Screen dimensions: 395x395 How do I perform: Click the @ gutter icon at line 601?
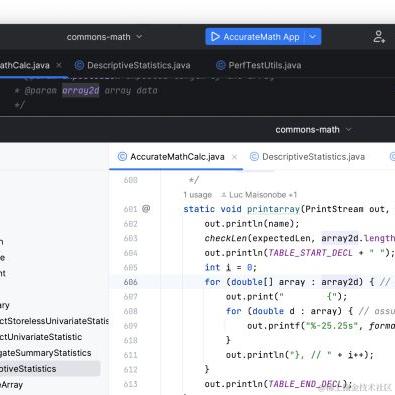coord(146,209)
